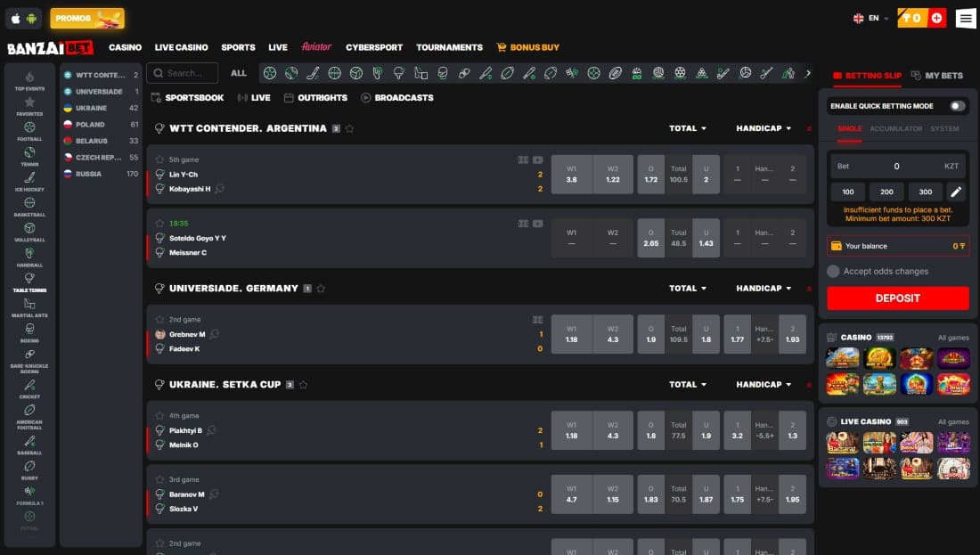Image resolution: width=980 pixels, height=555 pixels.
Task: Select Tennis in the sports sidebar
Action: pos(29,156)
